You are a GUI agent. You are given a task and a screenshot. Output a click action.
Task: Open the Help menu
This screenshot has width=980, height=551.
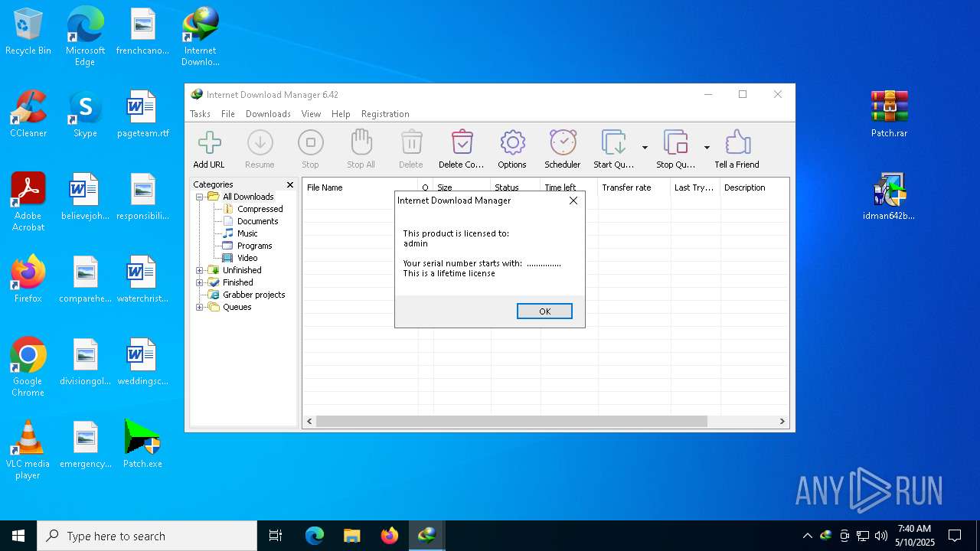pyautogui.click(x=341, y=114)
